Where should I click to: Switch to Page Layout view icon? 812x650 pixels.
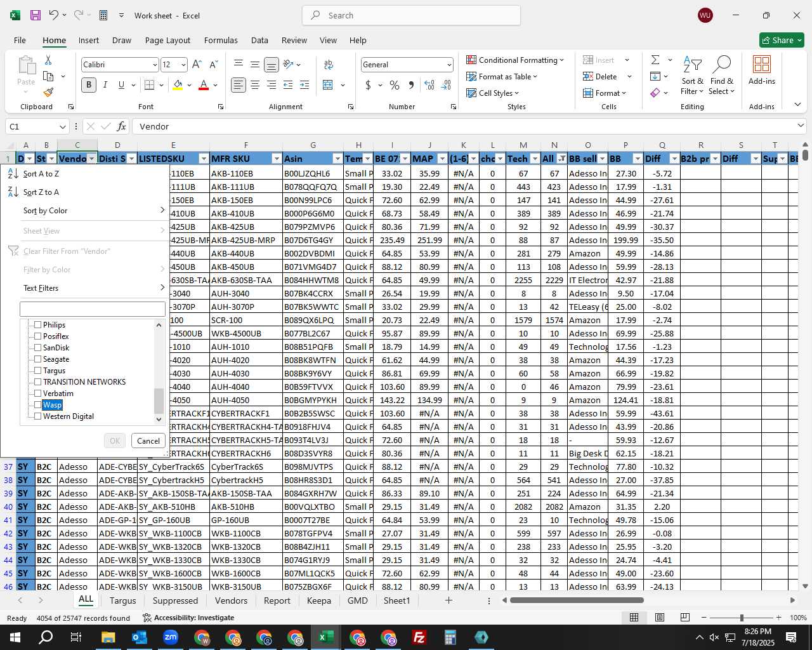[660, 617]
